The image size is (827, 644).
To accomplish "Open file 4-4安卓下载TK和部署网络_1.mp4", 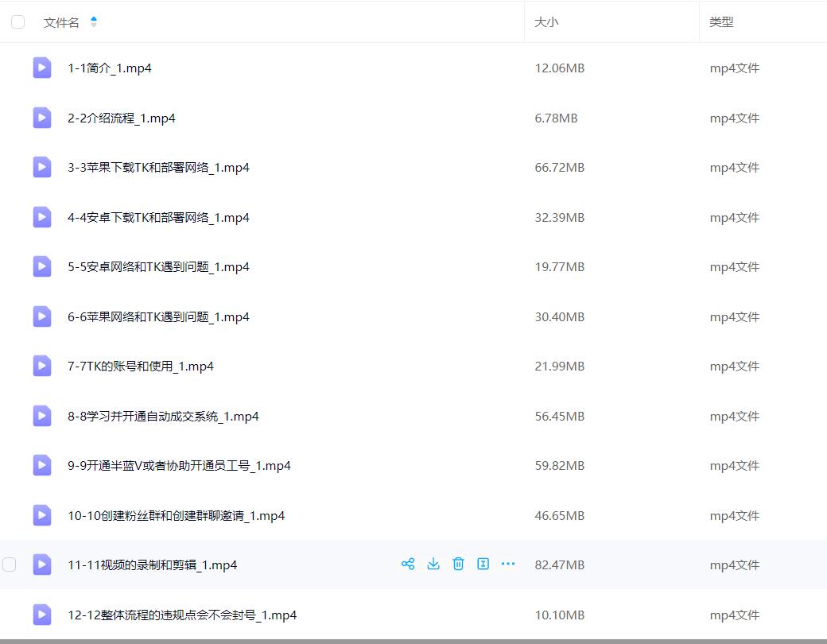I will pos(158,217).
